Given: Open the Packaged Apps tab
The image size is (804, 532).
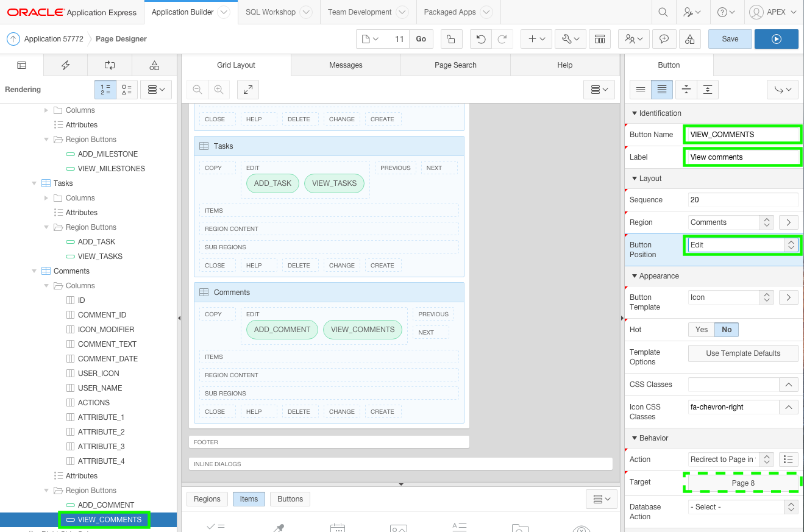Looking at the screenshot, I should tap(450, 12).
